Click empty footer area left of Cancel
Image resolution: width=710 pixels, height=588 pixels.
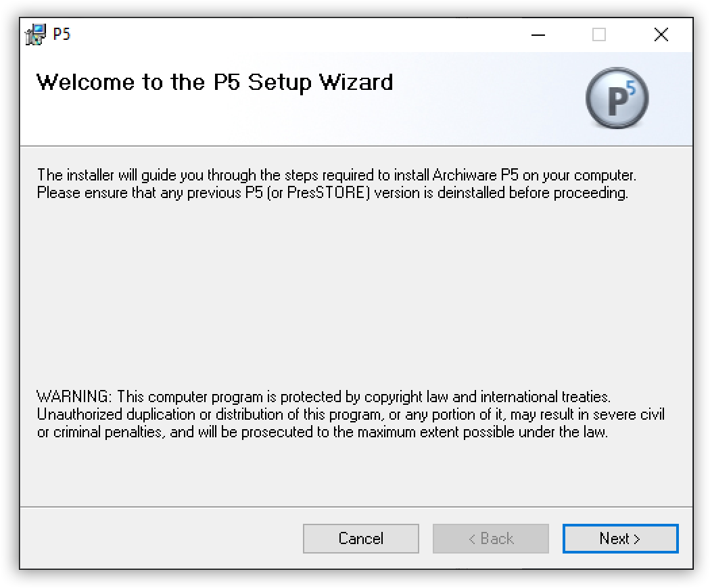click(156, 539)
